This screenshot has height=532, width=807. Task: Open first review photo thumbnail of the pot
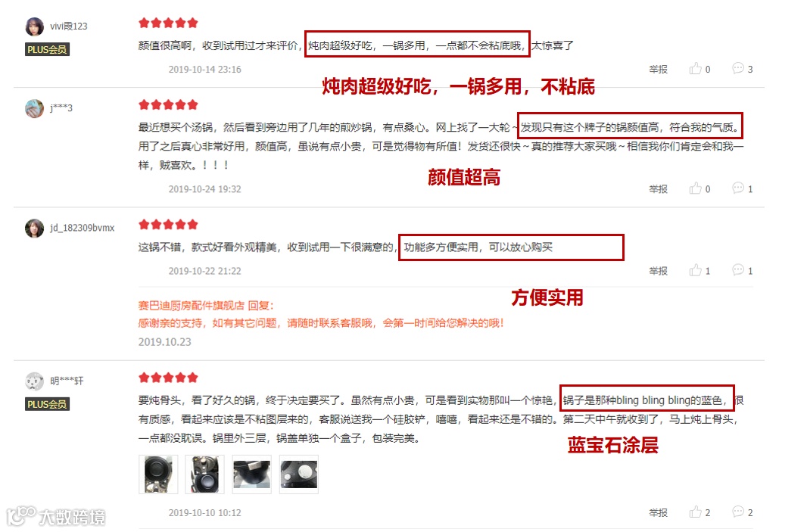[158, 474]
